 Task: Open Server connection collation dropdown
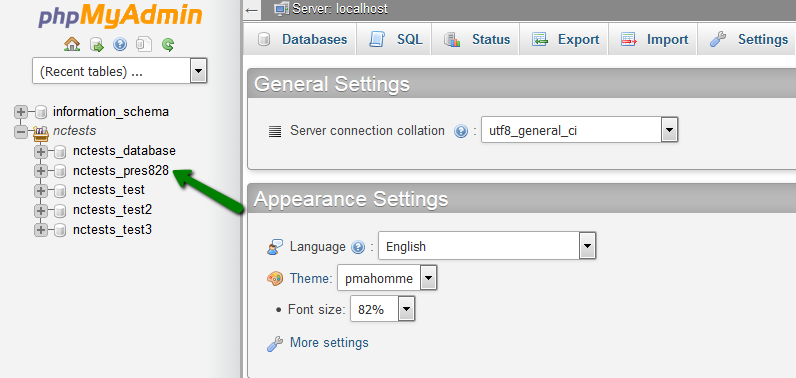(579, 130)
